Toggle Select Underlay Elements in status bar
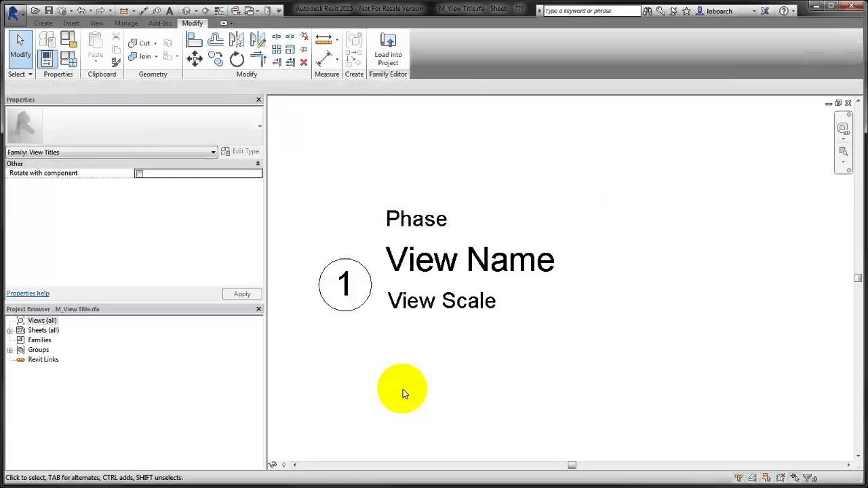The width and height of the screenshot is (868, 488). coord(753,478)
